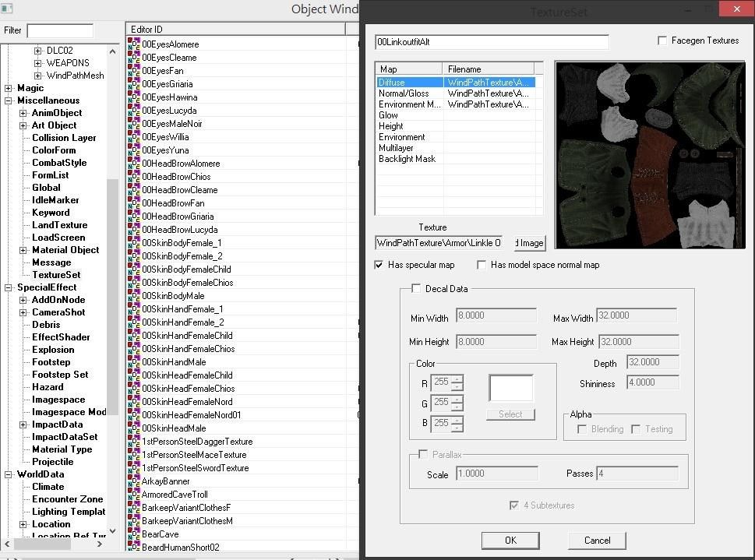Click the form icon beside 00SkinHeadFemaleNord
Viewport: 755px width, 560px height.
pyautogui.click(x=134, y=402)
